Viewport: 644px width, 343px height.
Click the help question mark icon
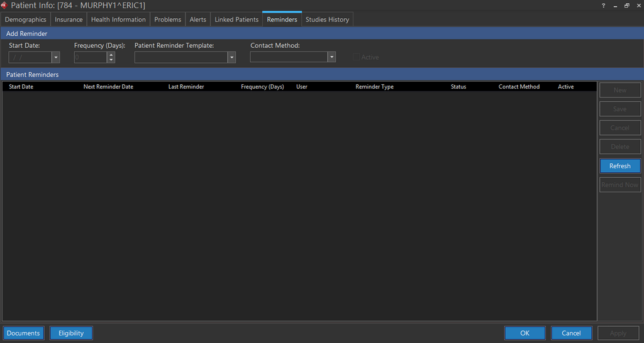tap(604, 6)
